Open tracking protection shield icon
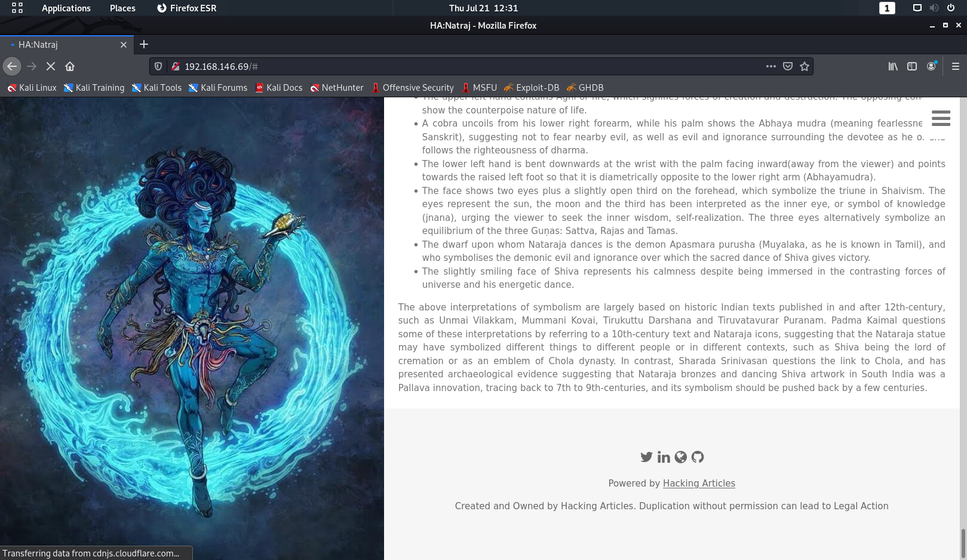967x560 pixels. 158,66
